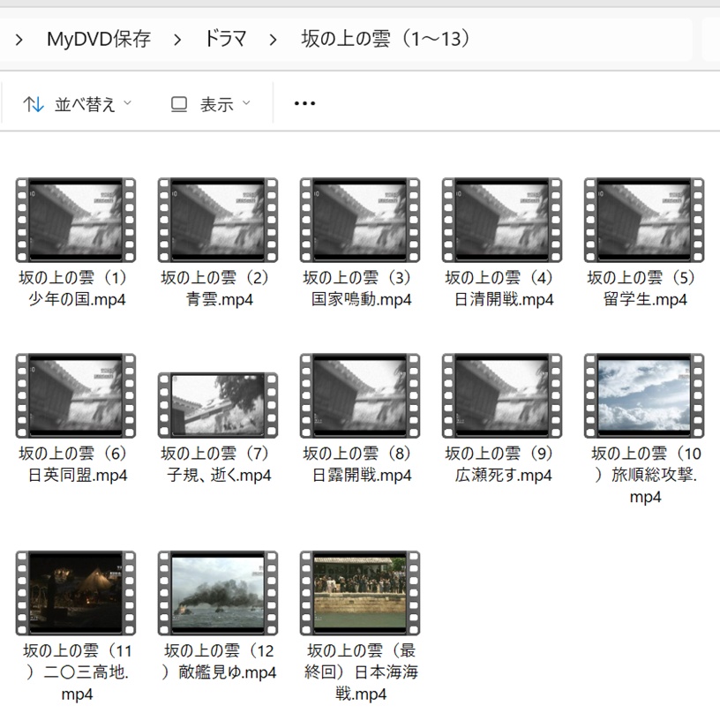720x728 pixels.
Task: Select the 坂の上の雲（2）青雲.mp4 video icon
Action: pos(218,220)
